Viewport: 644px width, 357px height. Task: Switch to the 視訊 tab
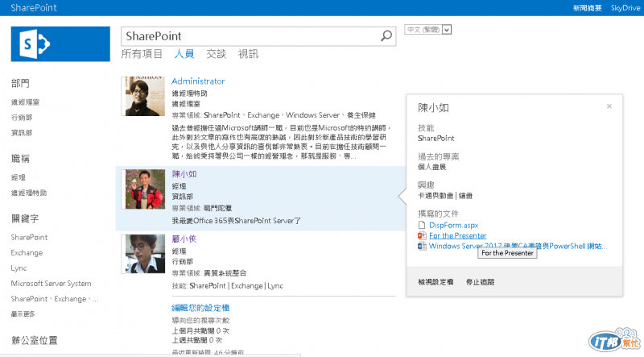pos(248,54)
